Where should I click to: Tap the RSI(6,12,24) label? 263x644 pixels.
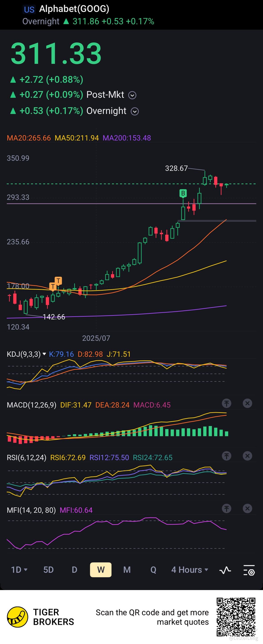[x=27, y=457]
